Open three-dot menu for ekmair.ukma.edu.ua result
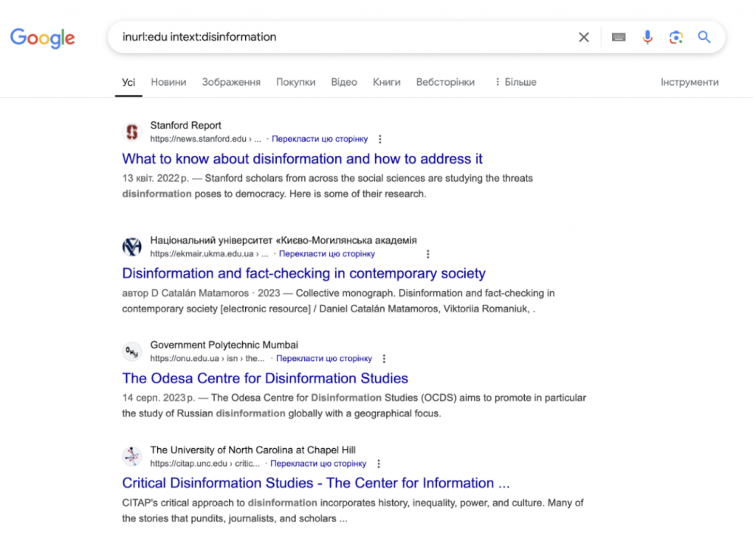Image resolution: width=756 pixels, height=550 pixels. [427, 254]
